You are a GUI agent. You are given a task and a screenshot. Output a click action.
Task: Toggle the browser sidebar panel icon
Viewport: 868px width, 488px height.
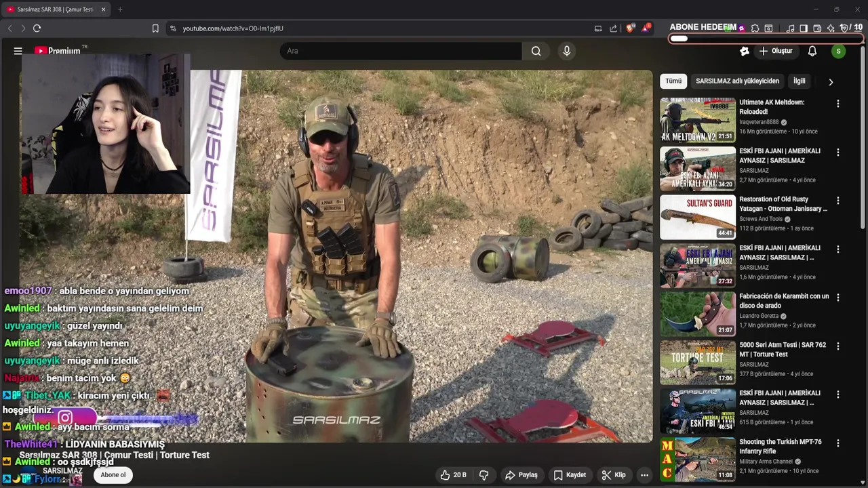click(x=804, y=28)
